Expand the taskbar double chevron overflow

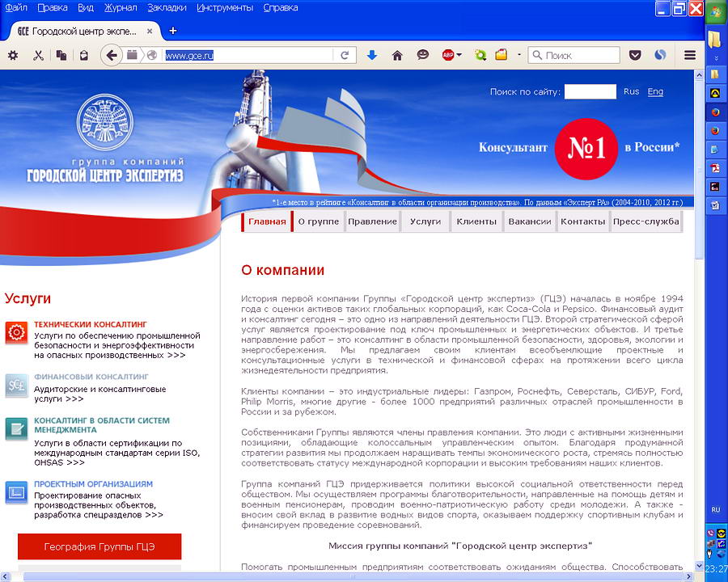pyautogui.click(x=716, y=58)
